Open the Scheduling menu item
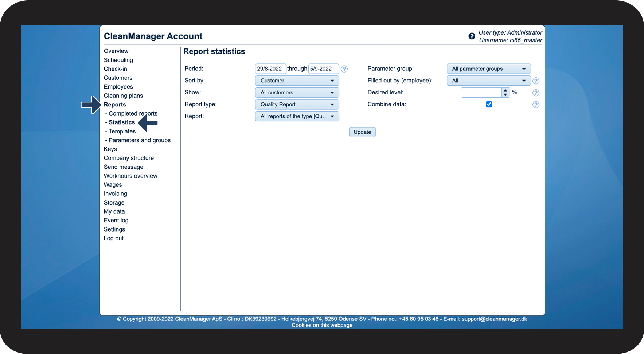The image size is (644, 354). pos(118,60)
